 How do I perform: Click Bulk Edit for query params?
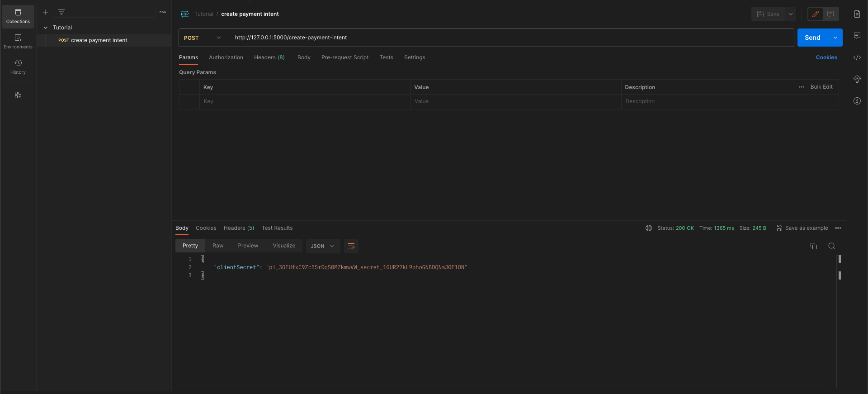pos(821,87)
